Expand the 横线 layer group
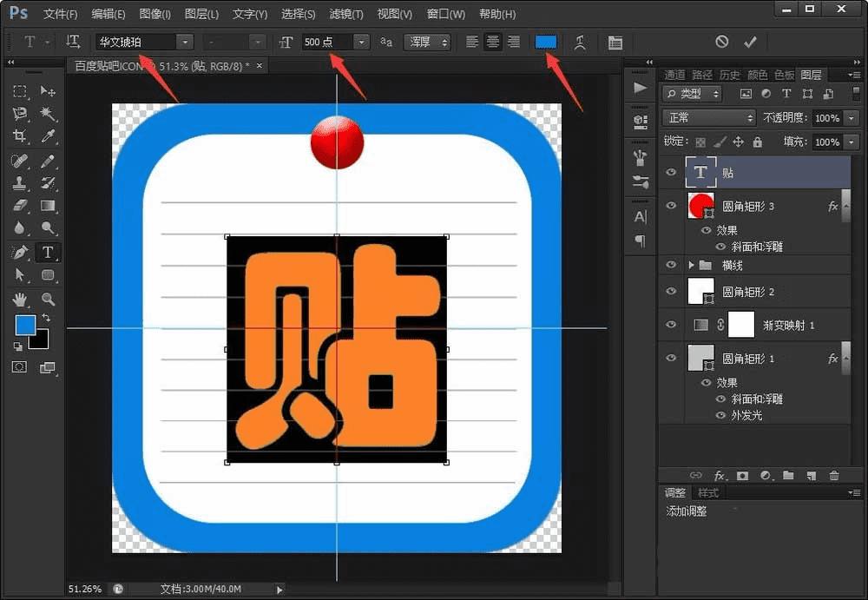 click(x=692, y=265)
